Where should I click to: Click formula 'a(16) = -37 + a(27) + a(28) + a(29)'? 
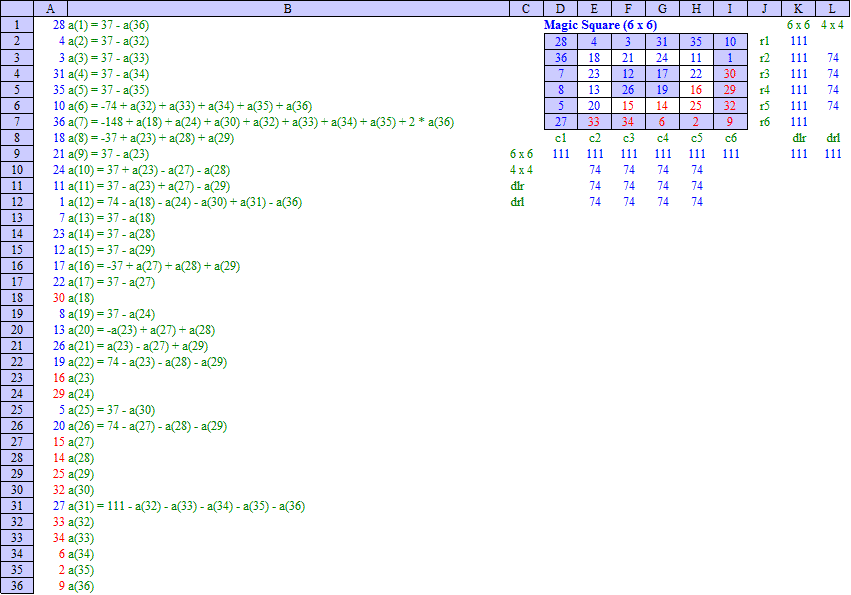(154, 266)
